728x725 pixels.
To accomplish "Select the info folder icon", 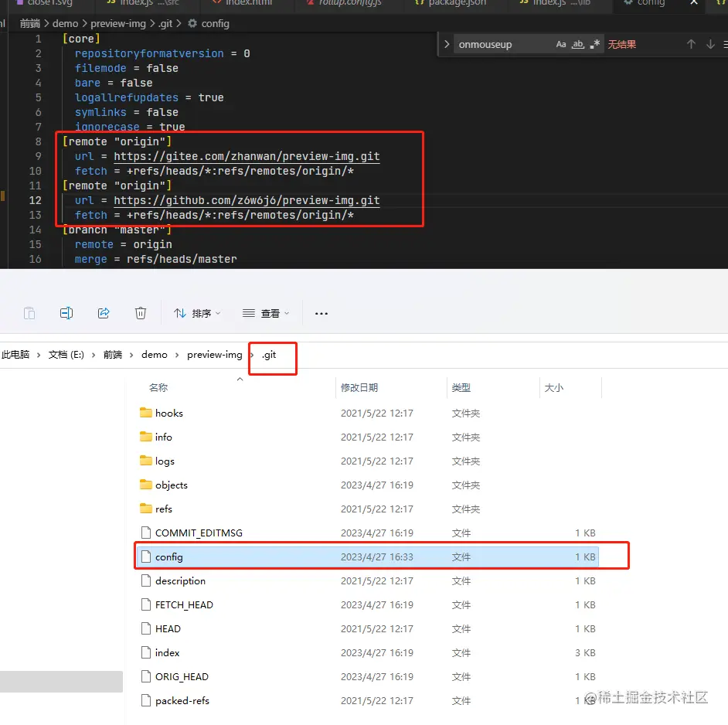I will pyautogui.click(x=146, y=437).
